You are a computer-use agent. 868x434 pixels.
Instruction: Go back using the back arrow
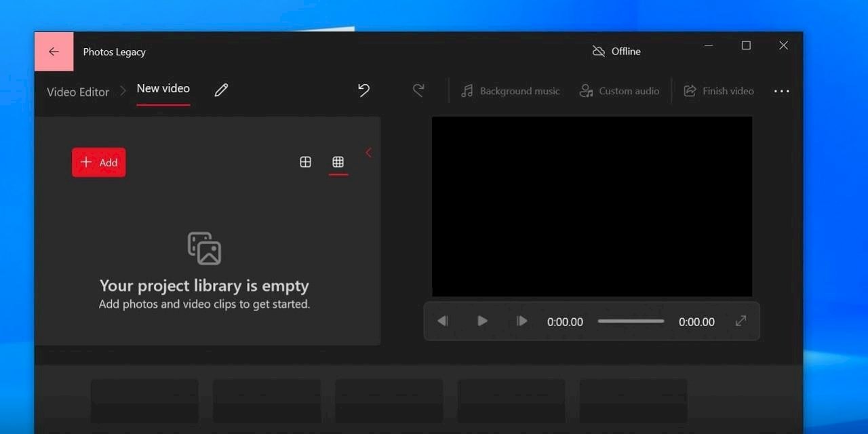point(54,51)
